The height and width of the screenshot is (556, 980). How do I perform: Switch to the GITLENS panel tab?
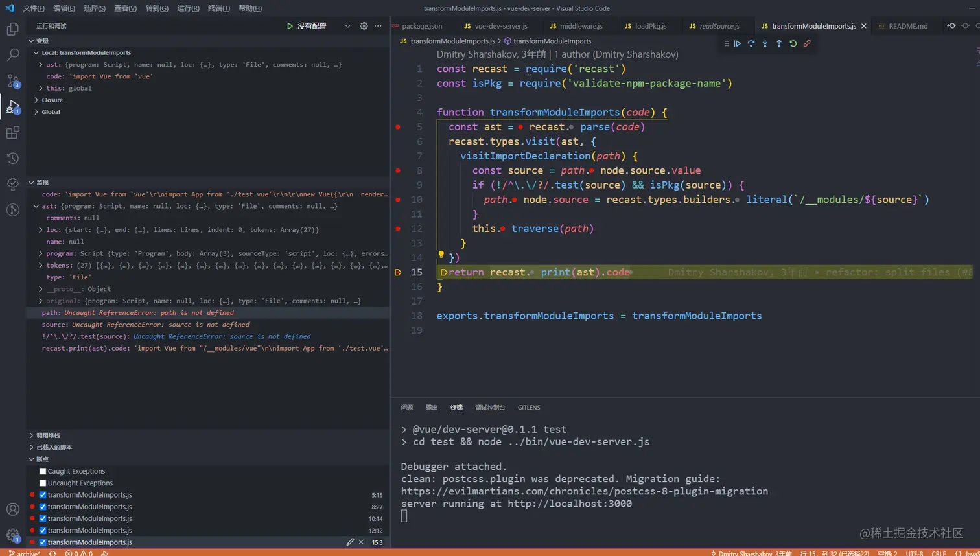click(x=529, y=408)
